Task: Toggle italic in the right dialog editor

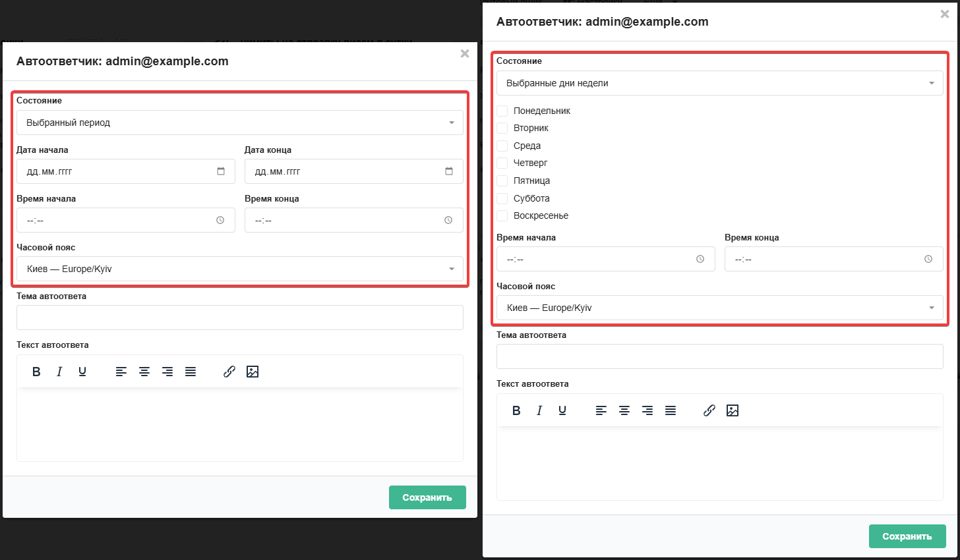Action: tap(539, 410)
